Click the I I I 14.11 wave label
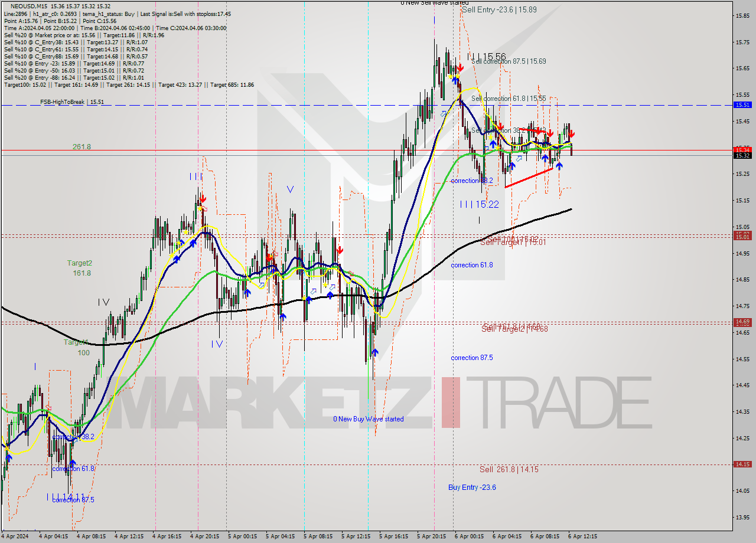The height and width of the screenshot is (543, 756). [x=66, y=497]
